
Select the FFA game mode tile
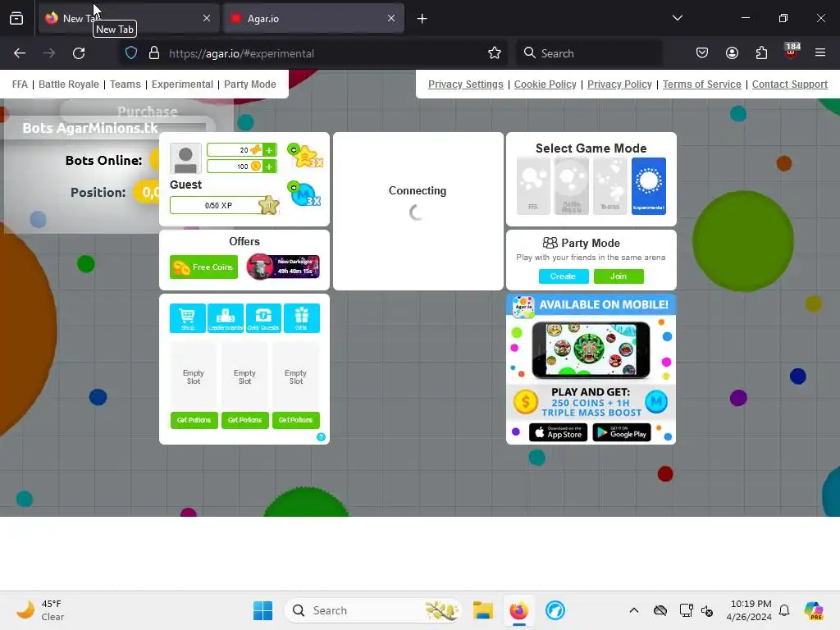pyautogui.click(x=533, y=186)
